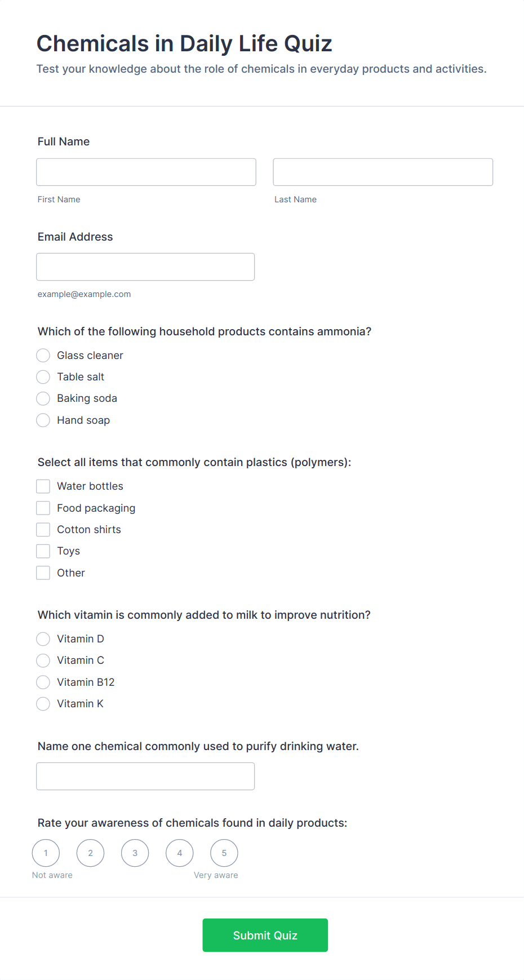Click the First Name input field
The height and width of the screenshot is (980, 524).
point(146,172)
